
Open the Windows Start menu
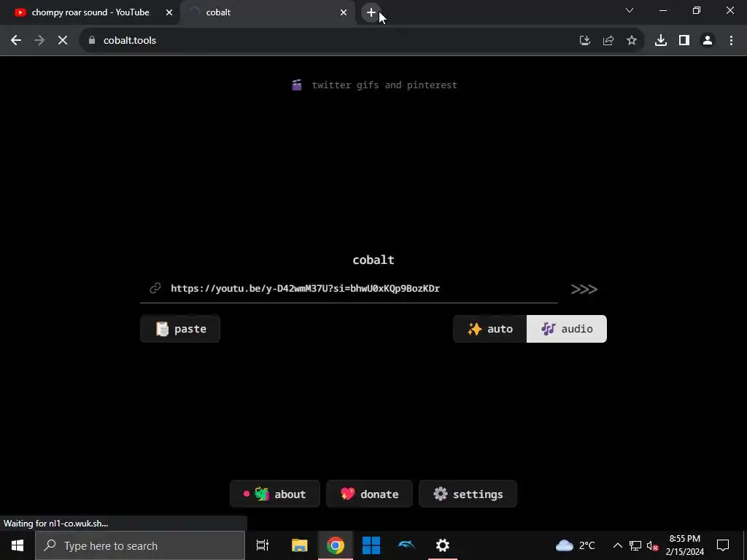[x=18, y=545]
